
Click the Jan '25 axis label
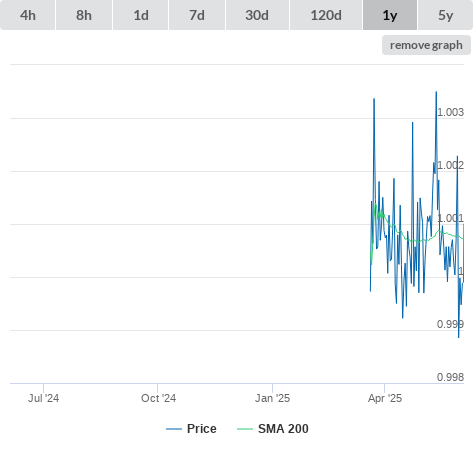coord(272,398)
